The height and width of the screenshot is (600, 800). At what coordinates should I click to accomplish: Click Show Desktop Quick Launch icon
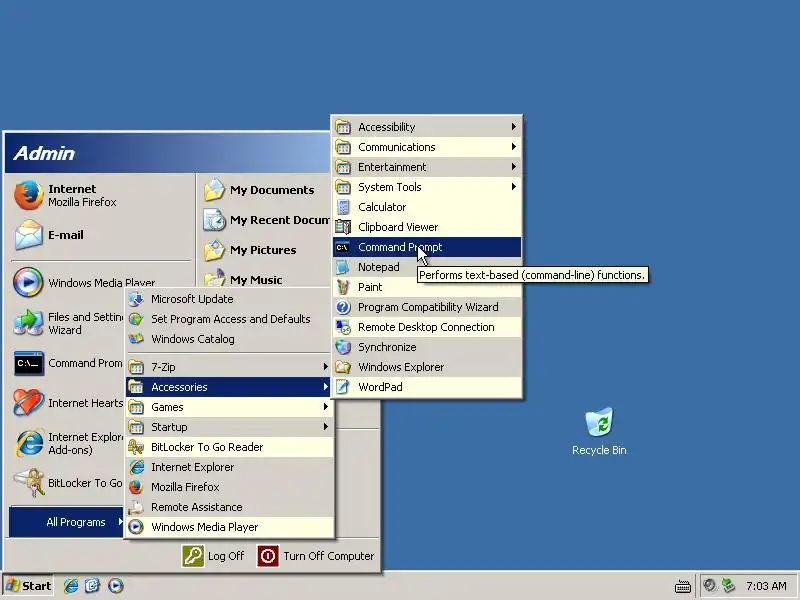coord(92,586)
